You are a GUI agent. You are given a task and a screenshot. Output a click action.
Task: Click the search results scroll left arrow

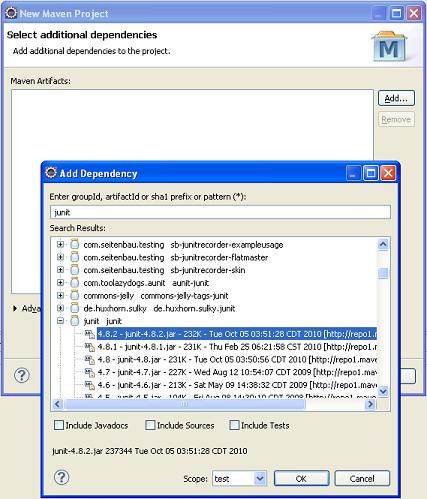57,404
